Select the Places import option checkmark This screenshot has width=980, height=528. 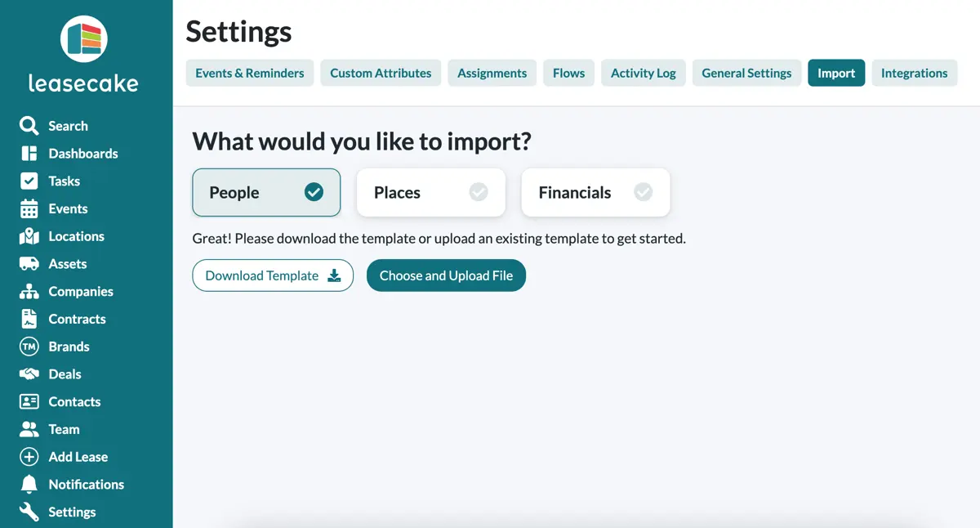click(x=479, y=192)
